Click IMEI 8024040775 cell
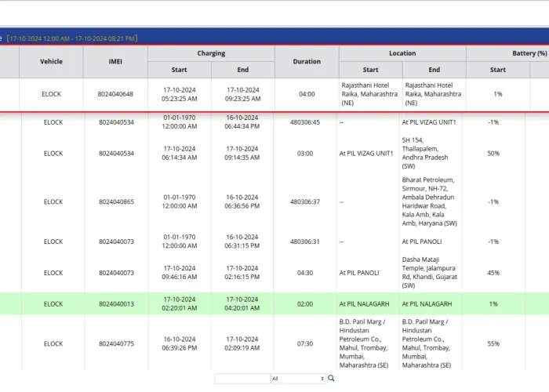The image size is (549, 392). [115, 343]
